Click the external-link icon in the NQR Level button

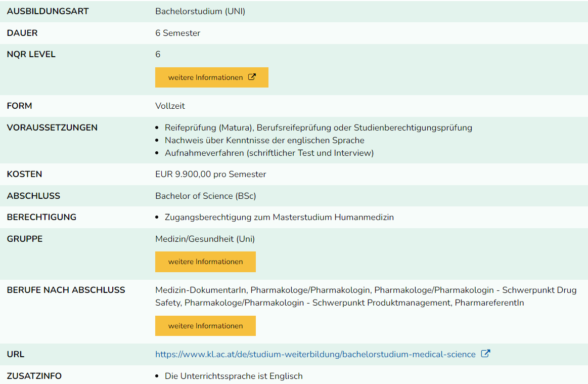252,77
